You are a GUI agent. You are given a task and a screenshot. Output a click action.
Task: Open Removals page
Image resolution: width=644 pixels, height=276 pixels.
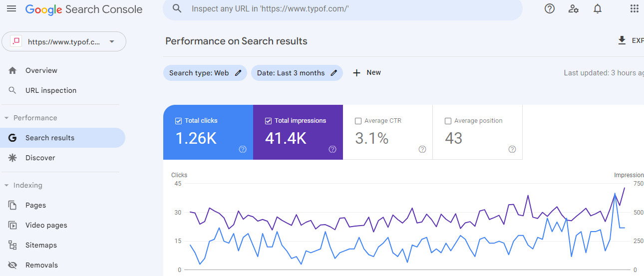tap(62, 265)
